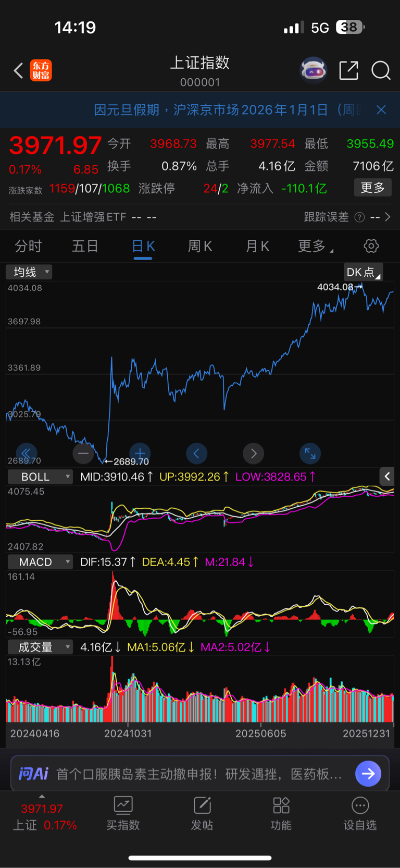Toggle the DK点 option

point(363,272)
